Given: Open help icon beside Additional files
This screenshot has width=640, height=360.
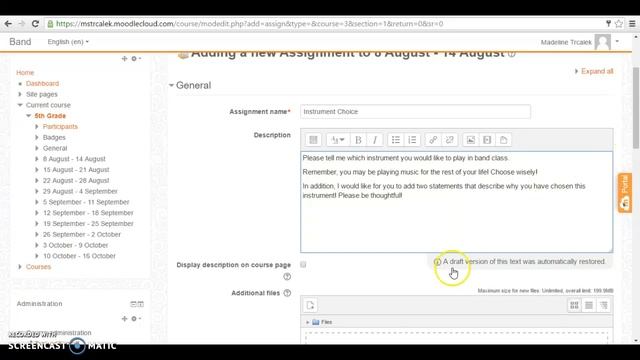Looking at the screenshot, I should 287,293.
